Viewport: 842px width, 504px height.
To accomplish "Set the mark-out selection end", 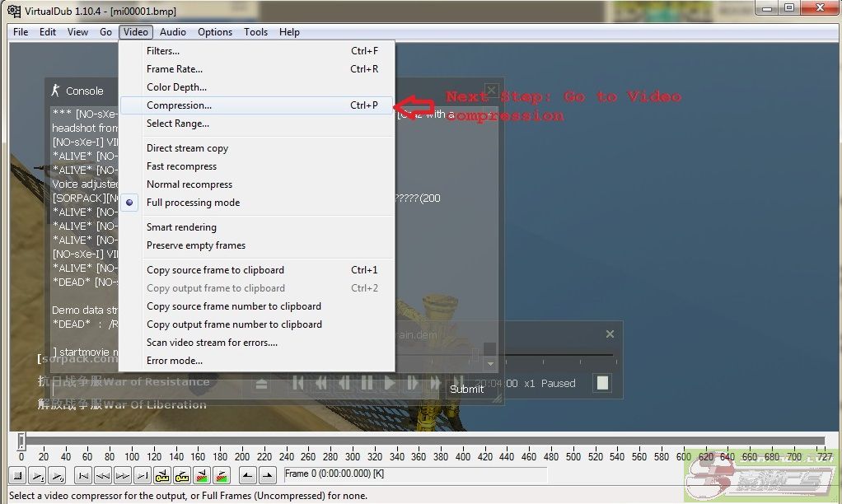I will (x=268, y=475).
